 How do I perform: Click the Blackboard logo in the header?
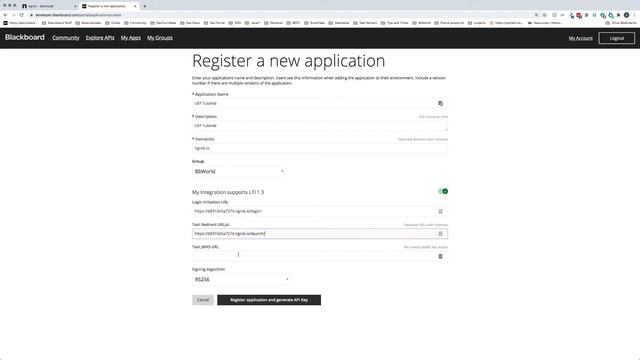point(24,37)
